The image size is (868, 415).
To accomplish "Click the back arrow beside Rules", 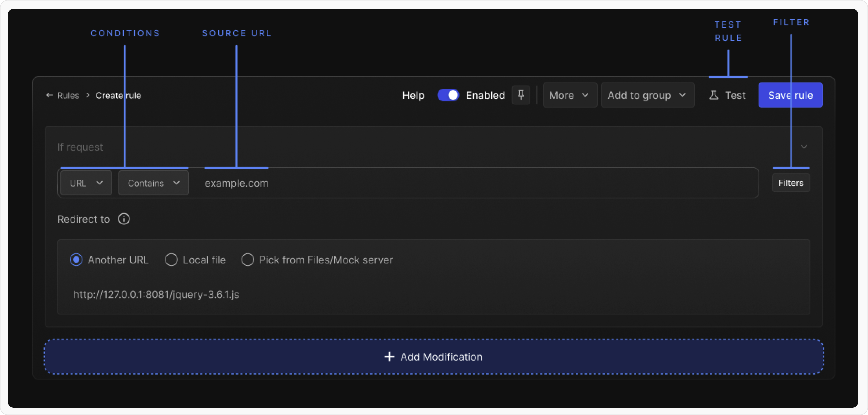I will click(49, 95).
